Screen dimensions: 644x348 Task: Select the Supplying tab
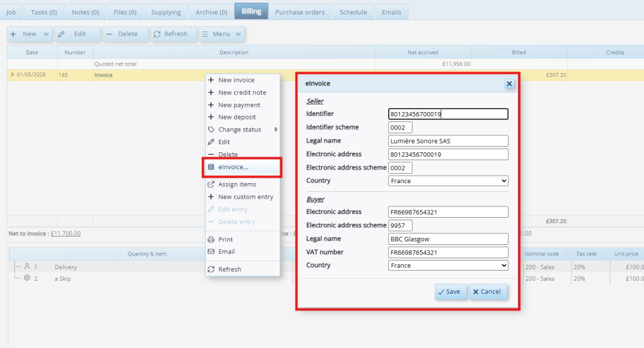pyautogui.click(x=166, y=12)
